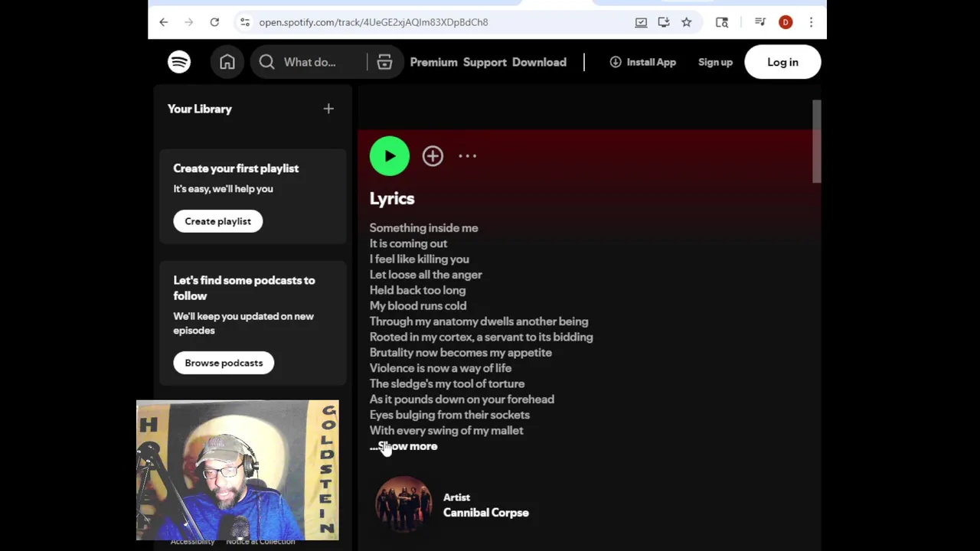Click the install app icon in address bar
Viewport: 980px width, 551px height.
(641, 22)
